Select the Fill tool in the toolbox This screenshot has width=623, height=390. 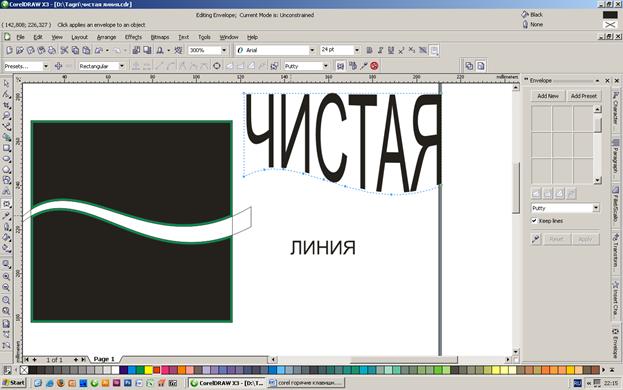(6, 238)
